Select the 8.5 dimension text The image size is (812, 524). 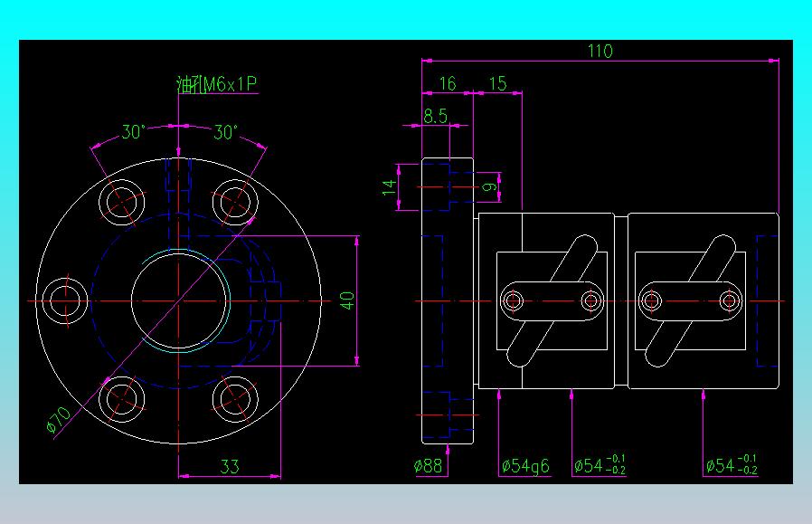tap(435, 116)
